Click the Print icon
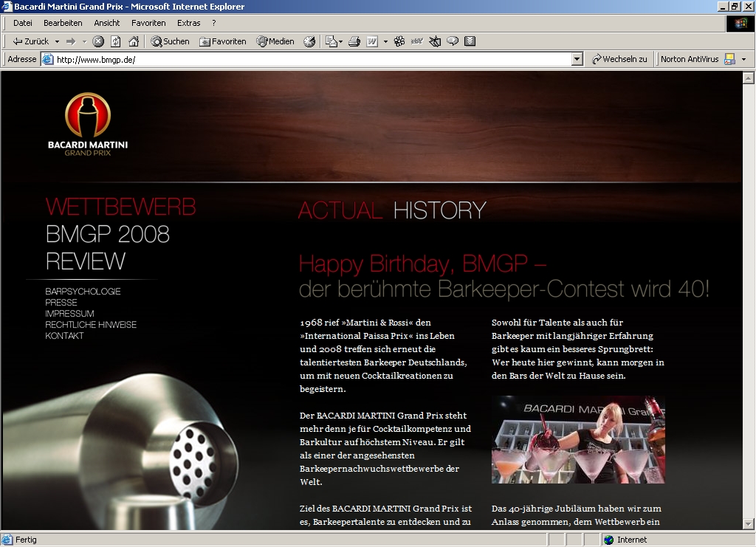The image size is (756, 547). pyautogui.click(x=354, y=41)
